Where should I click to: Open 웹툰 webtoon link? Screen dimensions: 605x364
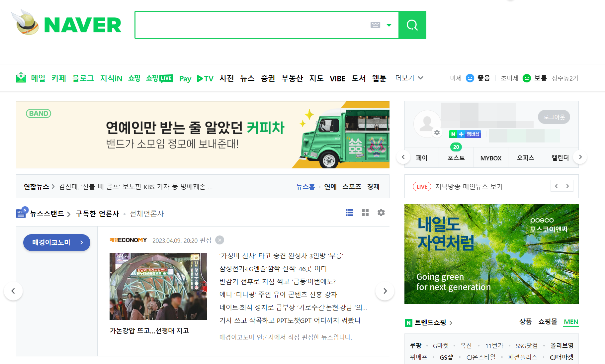click(379, 78)
